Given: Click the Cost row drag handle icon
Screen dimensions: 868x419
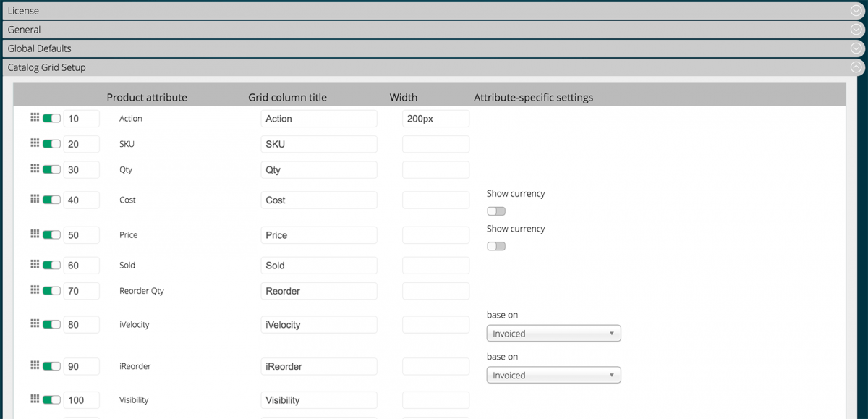Looking at the screenshot, I should coord(35,199).
